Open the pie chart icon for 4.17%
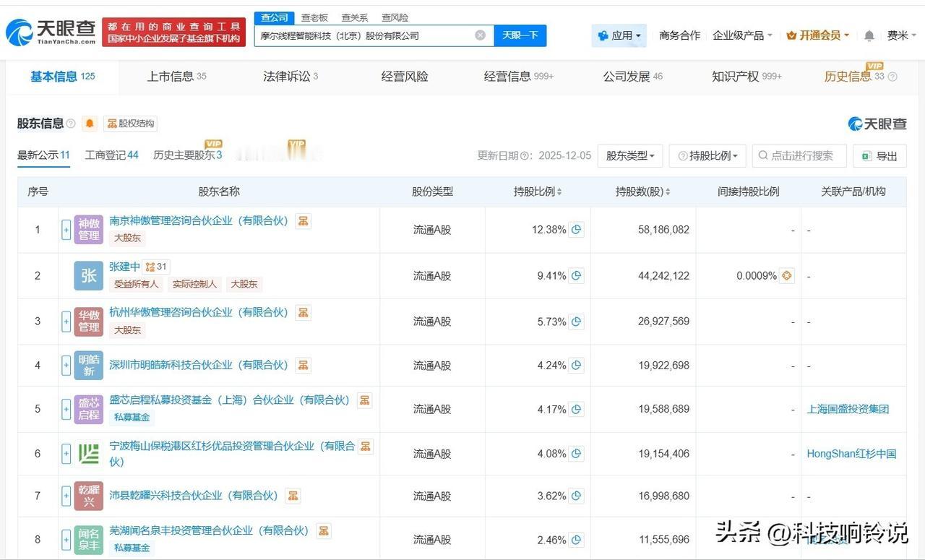This screenshot has width=925, height=560. pos(577,409)
